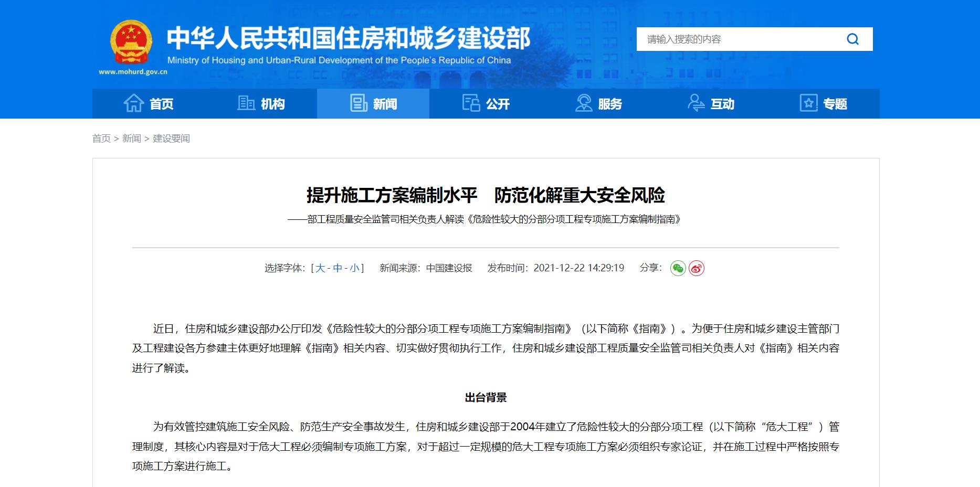Go to 首页 in the breadcrumb
980x487 pixels.
[101, 139]
